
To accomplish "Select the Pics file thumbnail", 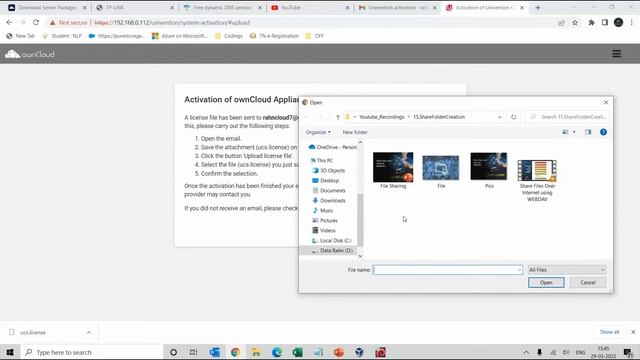I will 489,171.
